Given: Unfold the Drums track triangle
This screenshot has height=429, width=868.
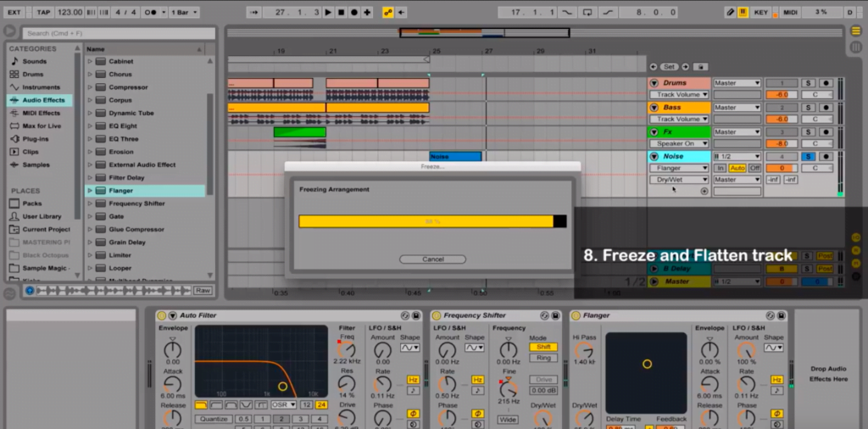Looking at the screenshot, I should (654, 83).
